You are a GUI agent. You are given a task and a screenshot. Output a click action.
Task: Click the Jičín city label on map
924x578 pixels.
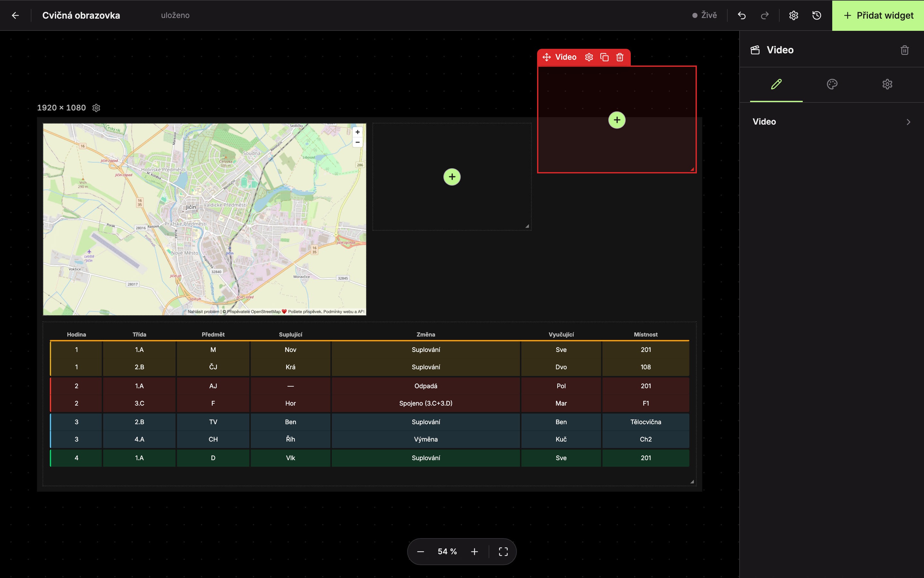coord(191,207)
